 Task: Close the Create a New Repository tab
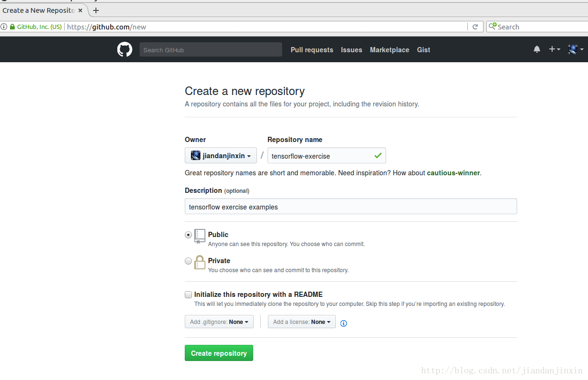click(x=80, y=10)
